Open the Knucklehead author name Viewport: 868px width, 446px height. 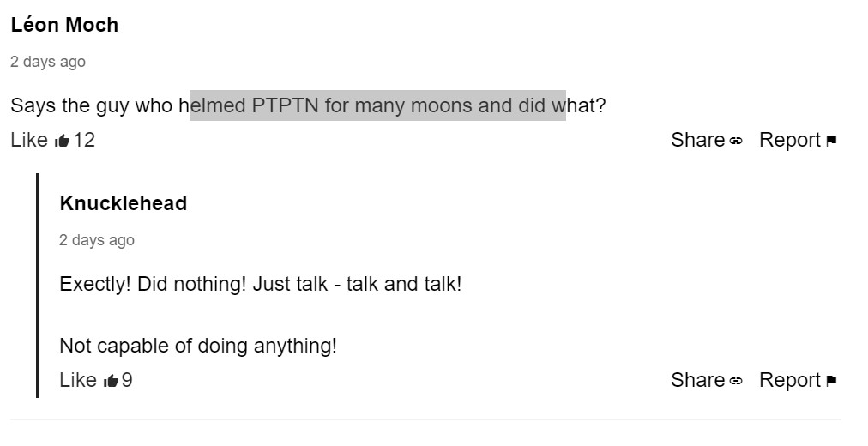coord(123,203)
